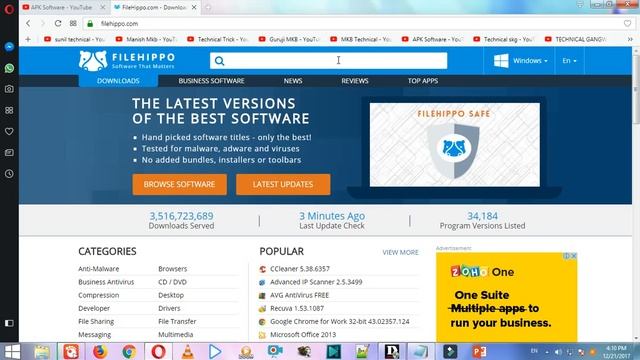Open the Technical skg bookmark

tap(504, 39)
